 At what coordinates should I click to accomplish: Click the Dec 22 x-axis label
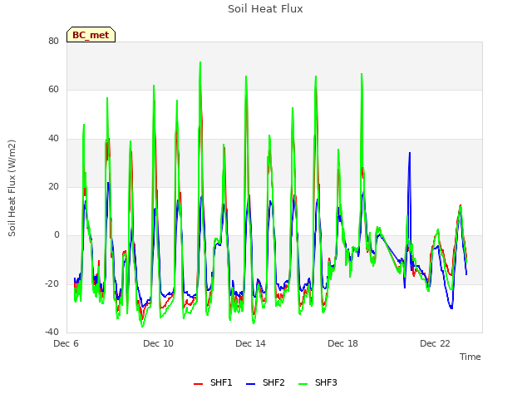tap(435, 343)
